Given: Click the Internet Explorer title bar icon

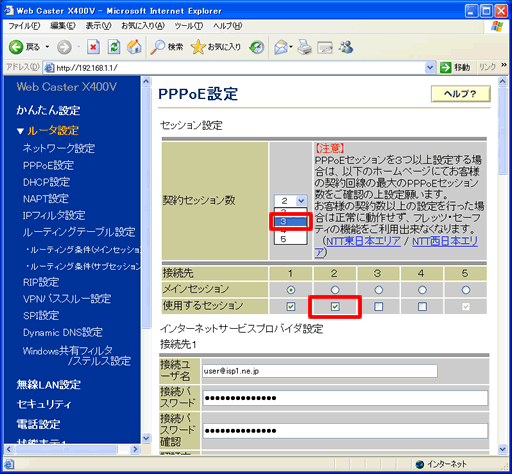Looking at the screenshot, I should (9, 11).
